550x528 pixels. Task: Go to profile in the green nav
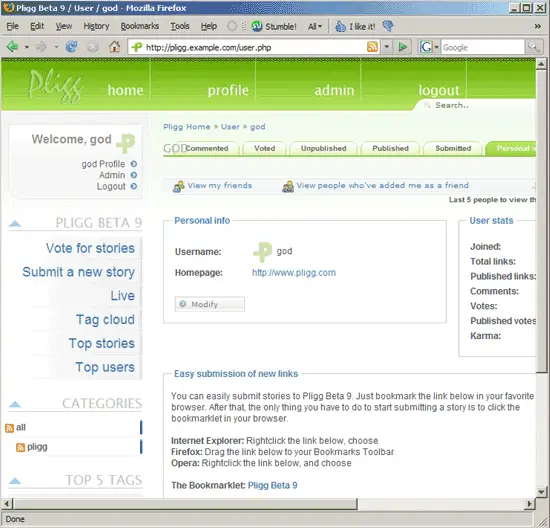pos(228,91)
